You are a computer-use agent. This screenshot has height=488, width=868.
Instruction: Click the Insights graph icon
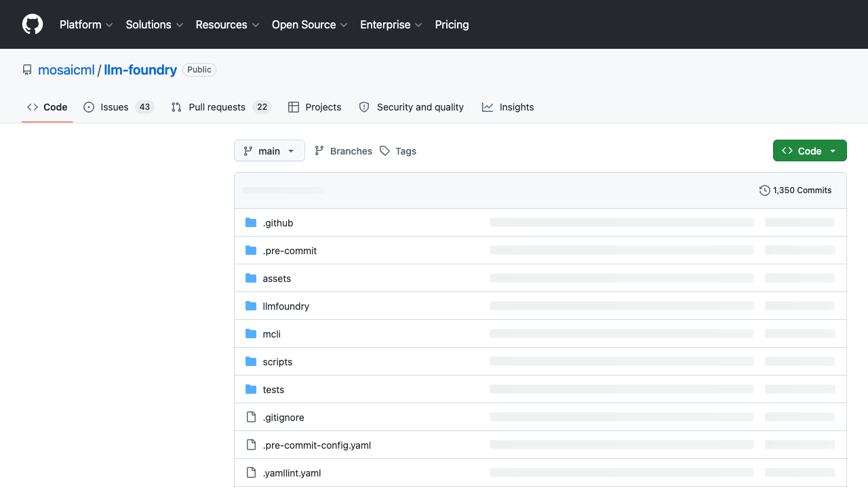(488, 107)
